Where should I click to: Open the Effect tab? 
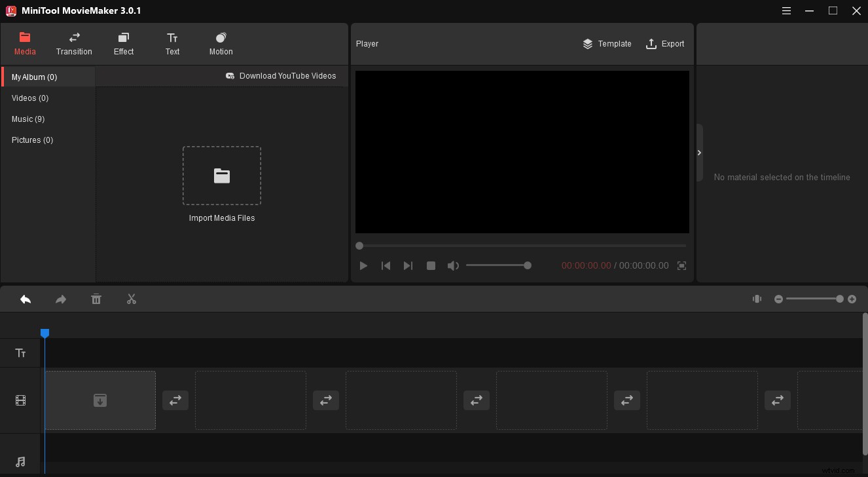click(123, 44)
